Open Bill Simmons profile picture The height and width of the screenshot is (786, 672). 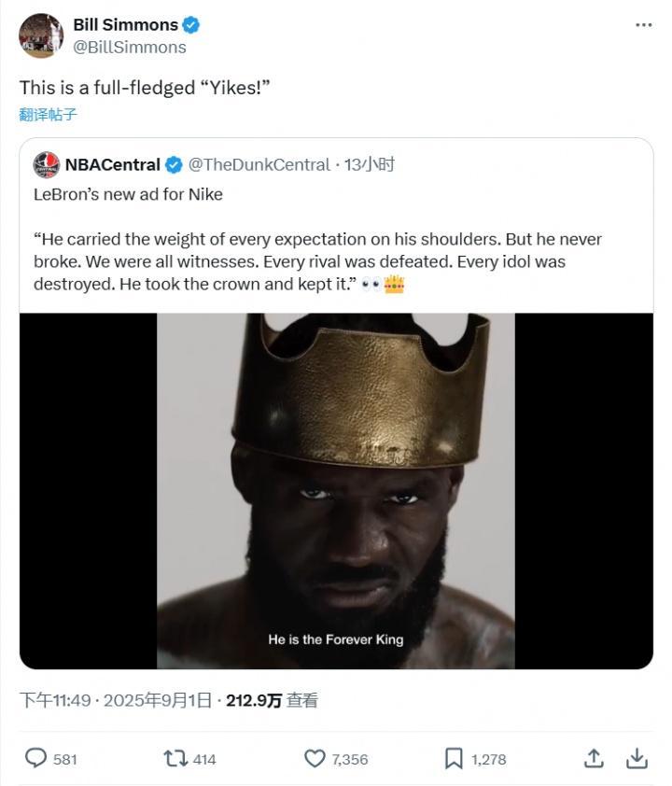pos(41,35)
